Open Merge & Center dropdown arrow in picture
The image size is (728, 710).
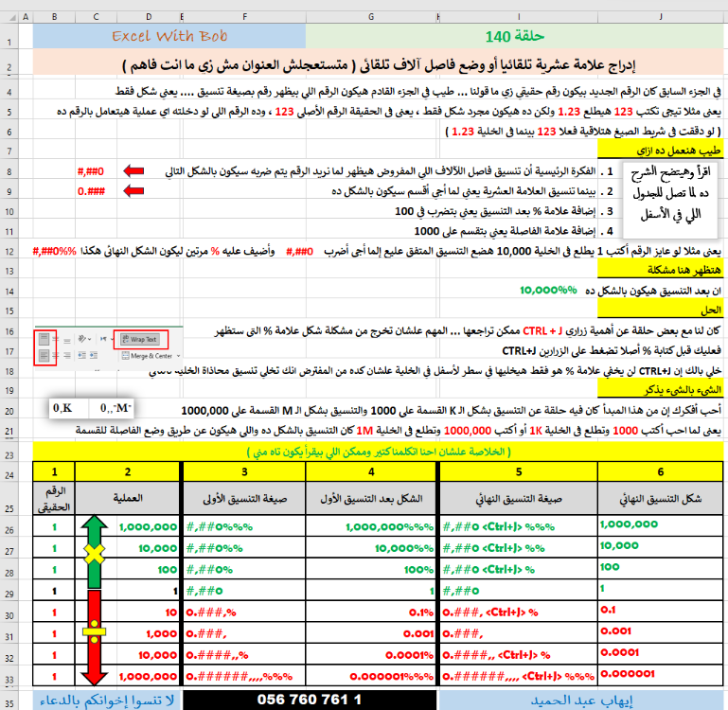tap(178, 356)
